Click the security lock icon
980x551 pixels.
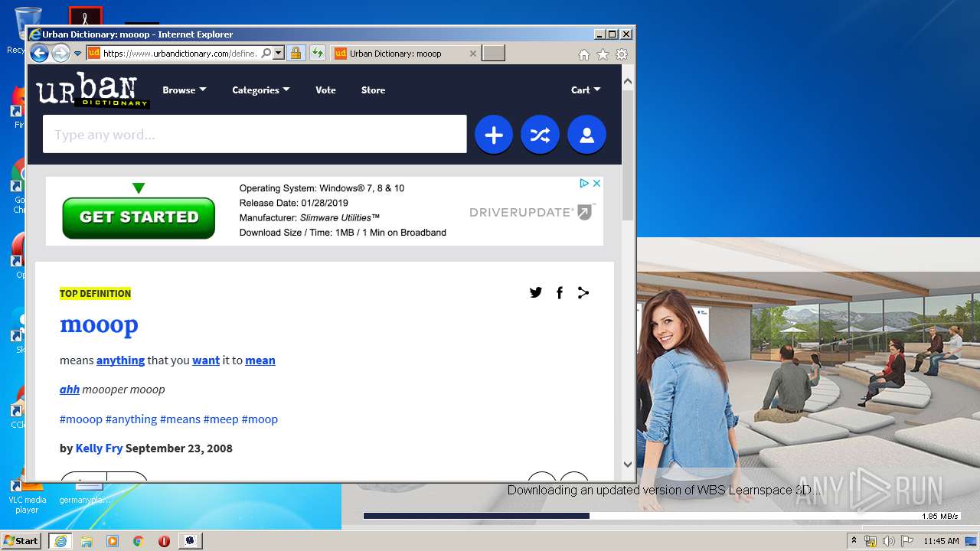tap(296, 54)
